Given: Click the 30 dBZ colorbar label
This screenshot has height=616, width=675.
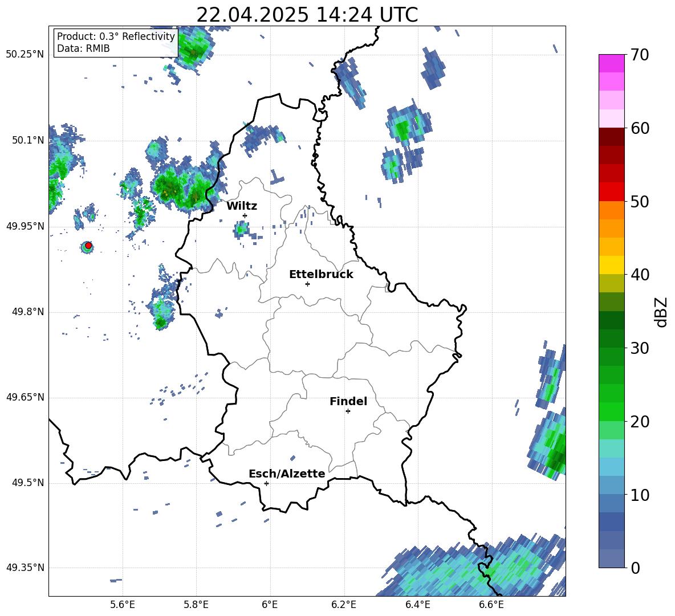Looking at the screenshot, I should 640,348.
